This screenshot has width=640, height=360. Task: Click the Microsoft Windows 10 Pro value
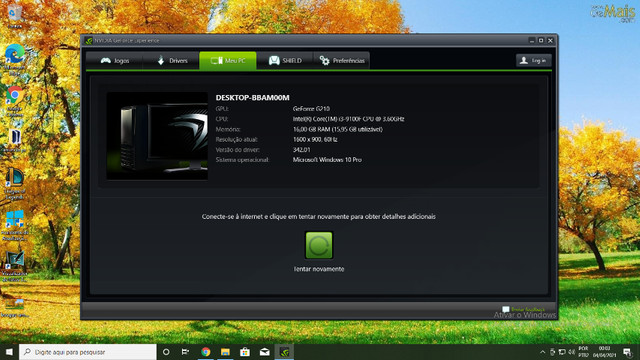coord(327,160)
